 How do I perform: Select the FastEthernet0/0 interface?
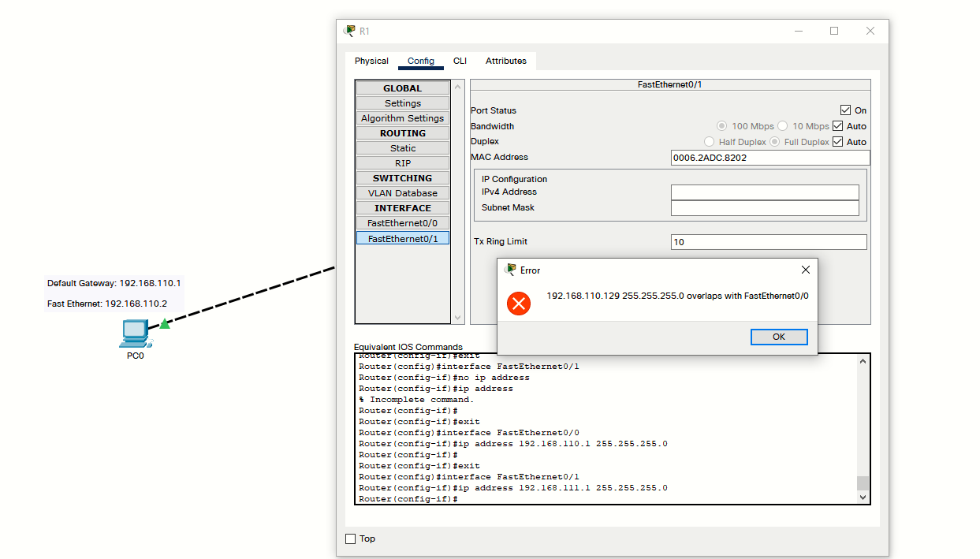coord(402,222)
